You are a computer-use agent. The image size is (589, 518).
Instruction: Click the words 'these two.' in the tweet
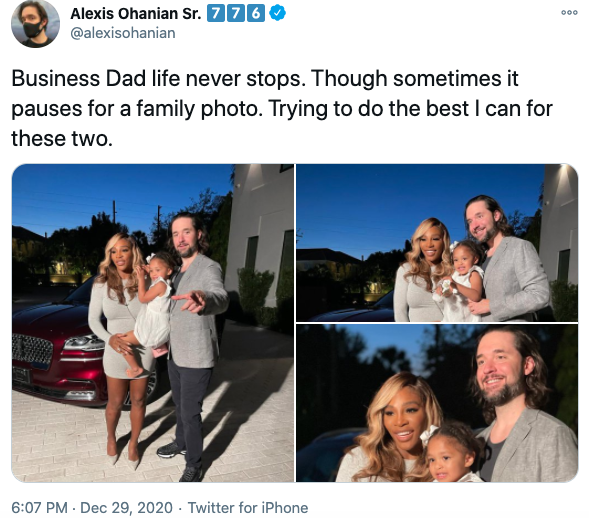click(x=62, y=139)
